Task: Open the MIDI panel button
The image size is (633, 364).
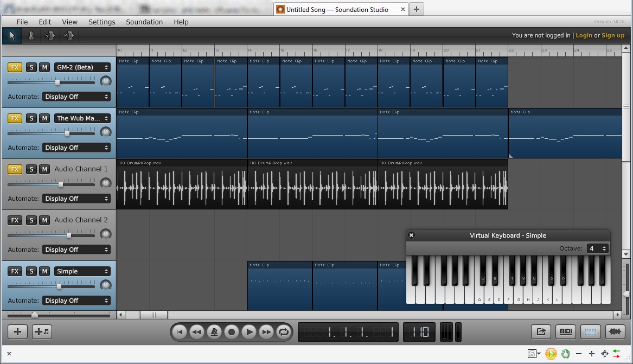Action: (566, 331)
